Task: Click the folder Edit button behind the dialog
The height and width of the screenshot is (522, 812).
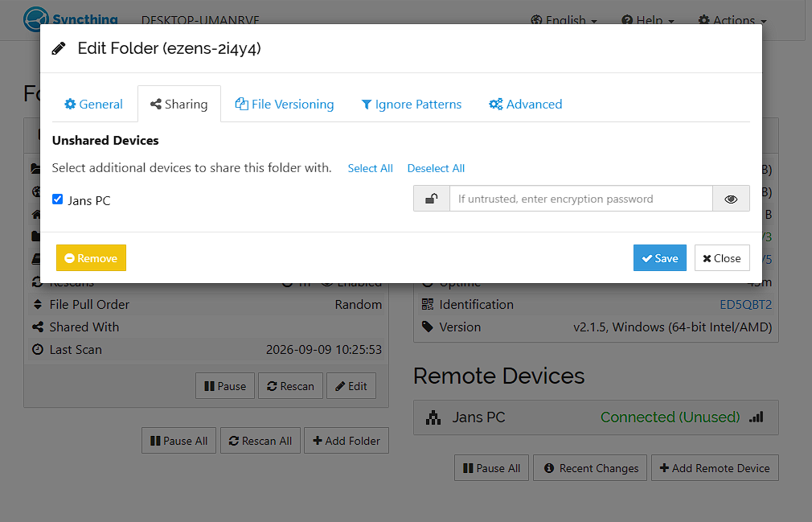Action: click(351, 386)
